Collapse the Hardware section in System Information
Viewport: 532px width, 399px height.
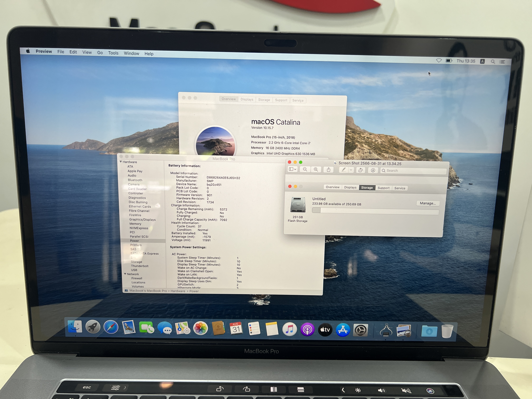(x=121, y=162)
